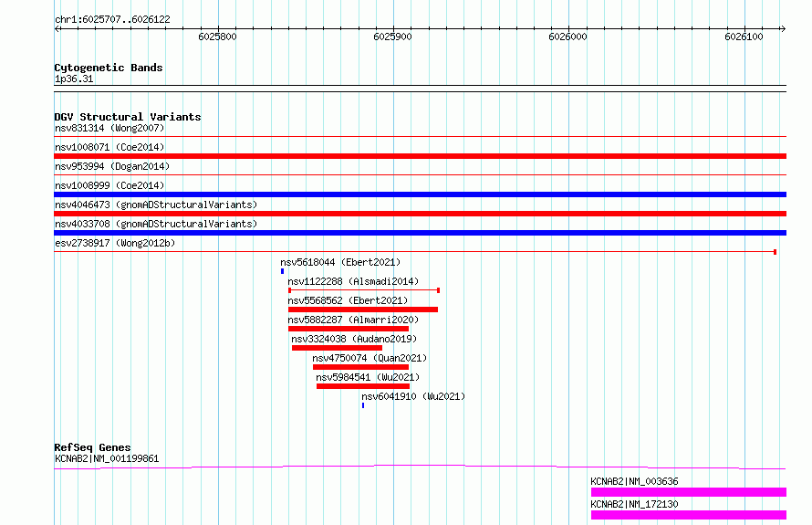
Task: Click the ruler's left arrow end
Action: (x=57, y=29)
